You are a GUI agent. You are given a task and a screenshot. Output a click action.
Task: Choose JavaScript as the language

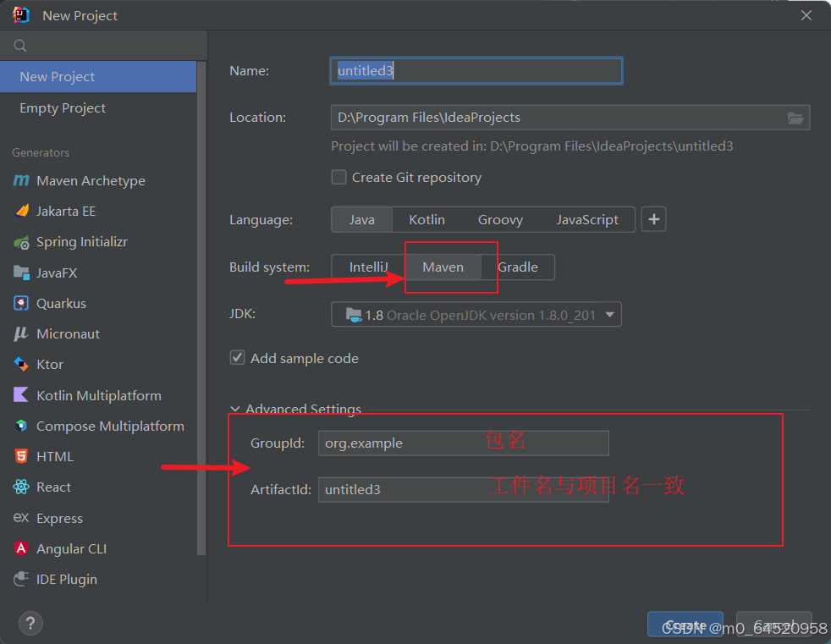click(x=587, y=219)
